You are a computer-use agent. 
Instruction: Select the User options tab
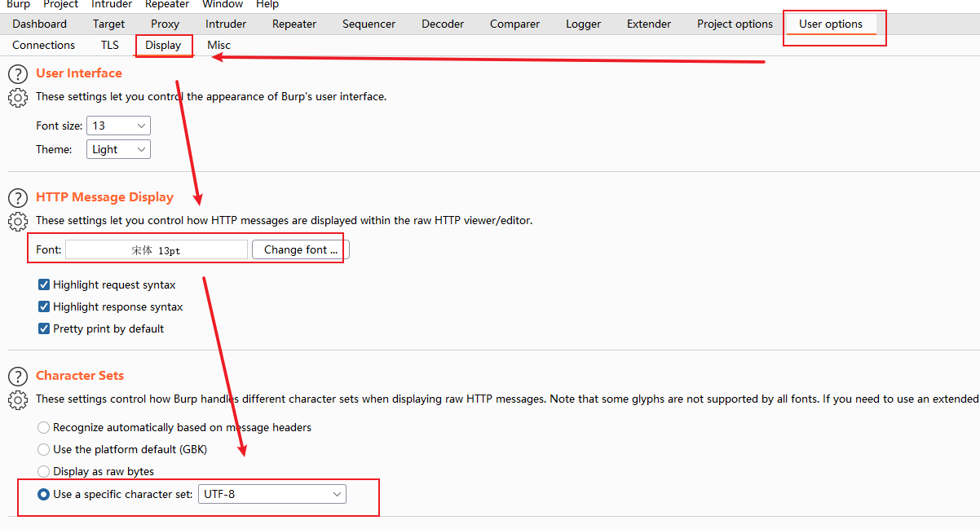pos(831,24)
